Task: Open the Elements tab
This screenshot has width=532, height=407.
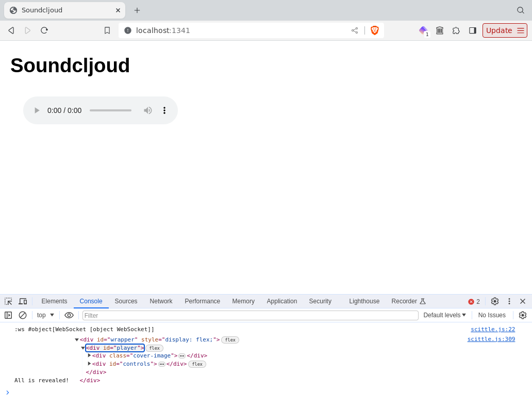Action: tap(54, 301)
